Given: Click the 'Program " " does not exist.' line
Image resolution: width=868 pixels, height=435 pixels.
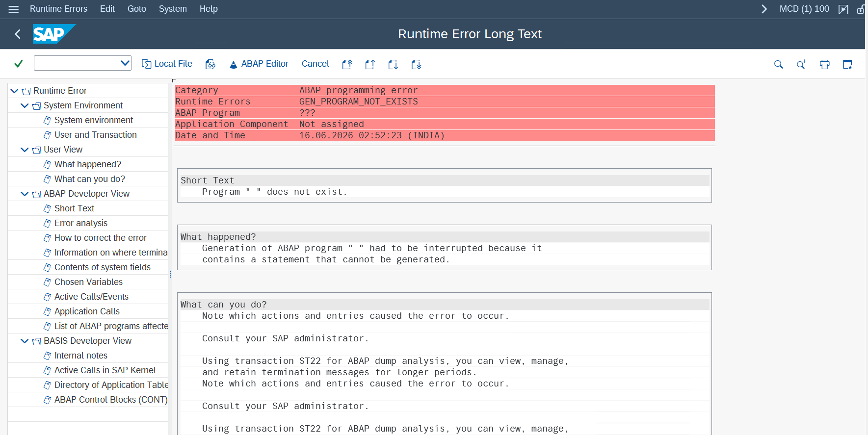Looking at the screenshot, I should point(275,192).
